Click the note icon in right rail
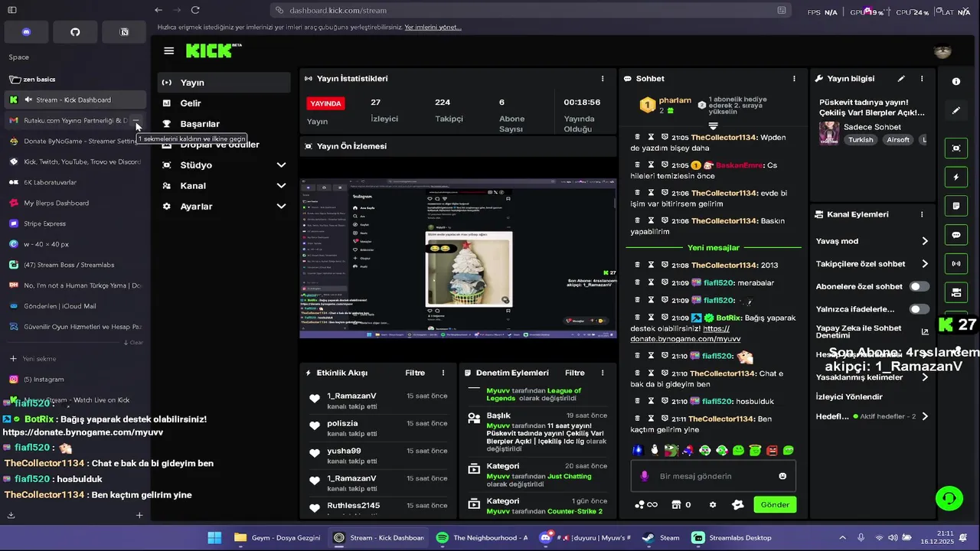This screenshot has width=980, height=551. click(956, 206)
